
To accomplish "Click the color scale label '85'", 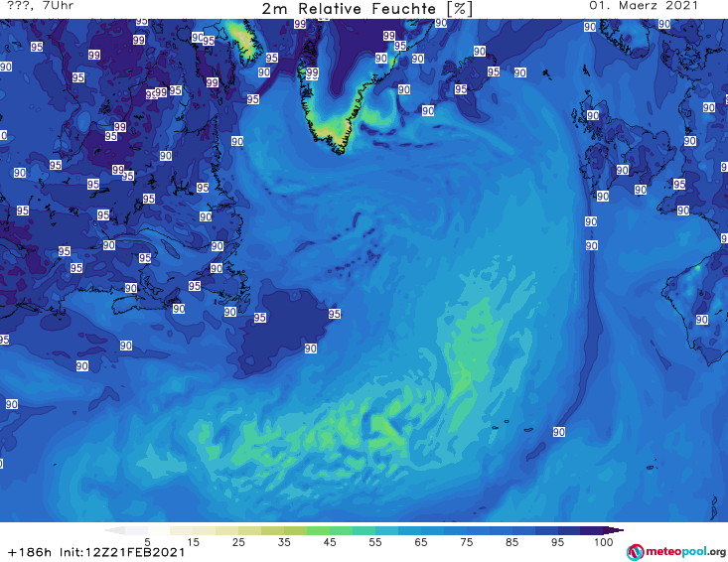I will (511, 542).
